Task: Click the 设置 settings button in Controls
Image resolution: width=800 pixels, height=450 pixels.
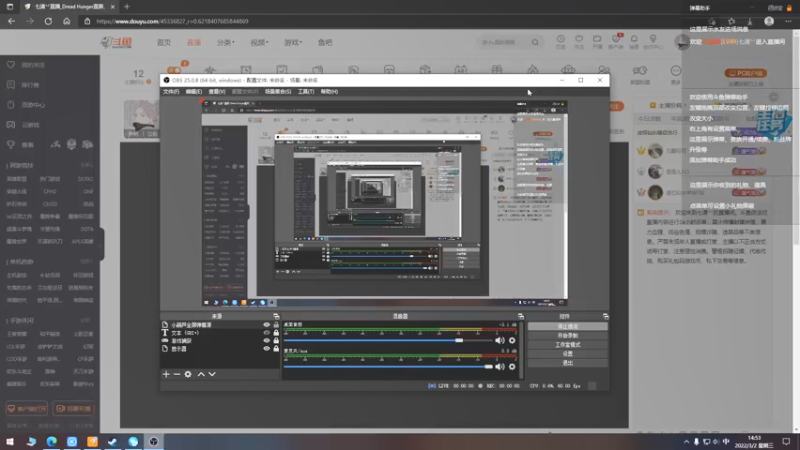Action: pyautogui.click(x=568, y=354)
